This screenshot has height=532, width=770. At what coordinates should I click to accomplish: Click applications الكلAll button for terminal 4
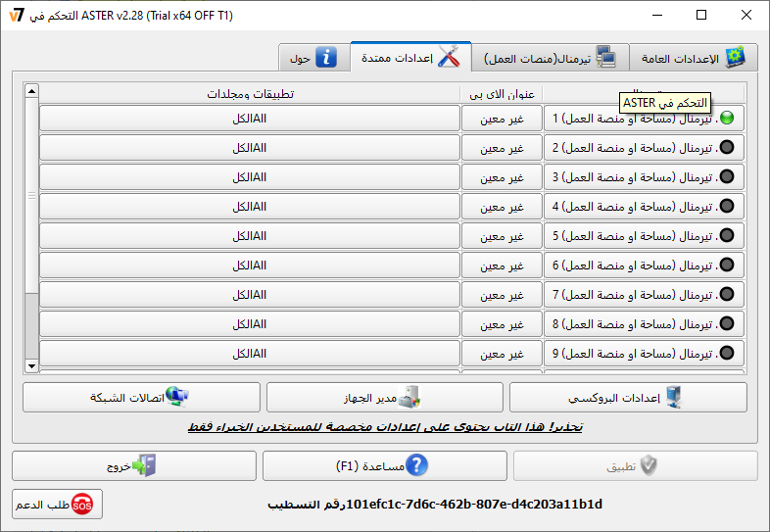tap(250, 207)
